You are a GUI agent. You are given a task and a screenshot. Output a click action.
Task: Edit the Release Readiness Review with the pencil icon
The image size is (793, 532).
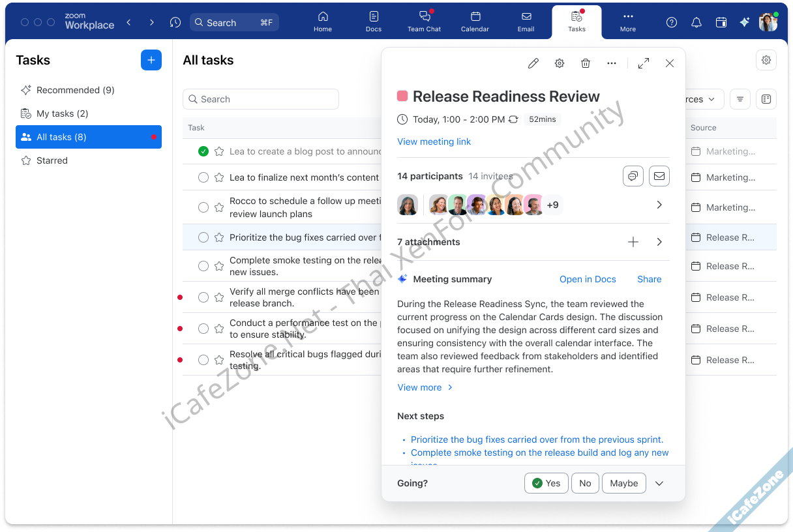coord(533,63)
